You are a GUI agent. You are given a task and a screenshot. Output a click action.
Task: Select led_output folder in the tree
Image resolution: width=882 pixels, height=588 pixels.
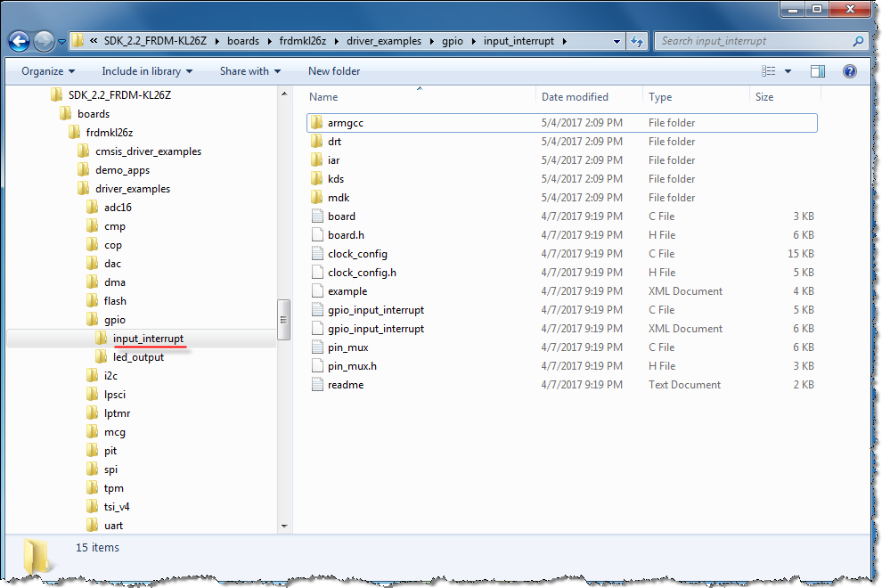coord(138,357)
